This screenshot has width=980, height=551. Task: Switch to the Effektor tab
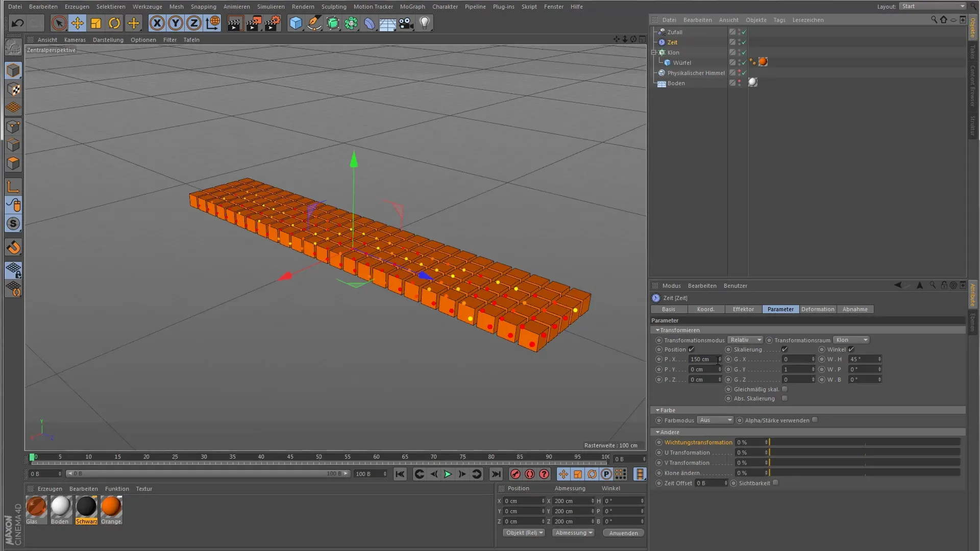(x=743, y=309)
